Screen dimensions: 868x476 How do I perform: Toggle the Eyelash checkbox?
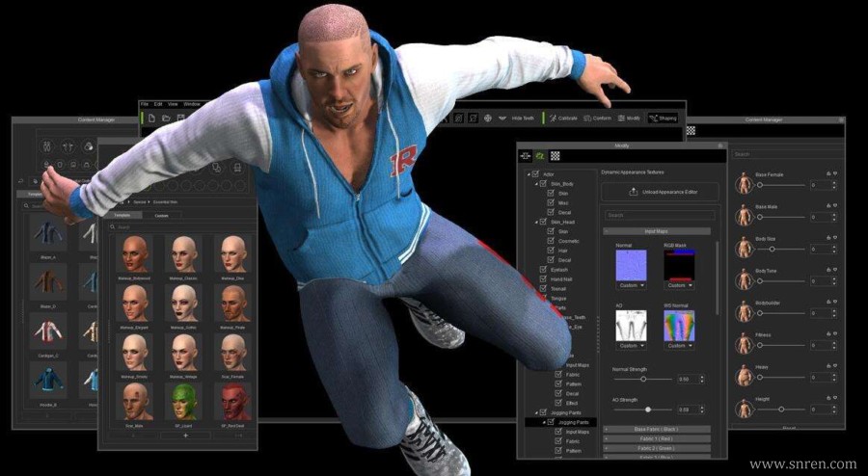(544, 269)
